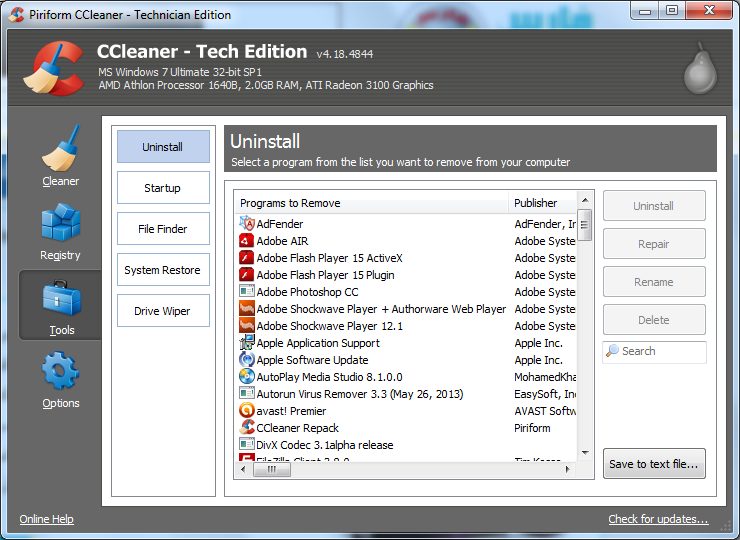The image size is (740, 540).
Task: Click the Autorun Virus Remover icon
Action: (x=247, y=394)
